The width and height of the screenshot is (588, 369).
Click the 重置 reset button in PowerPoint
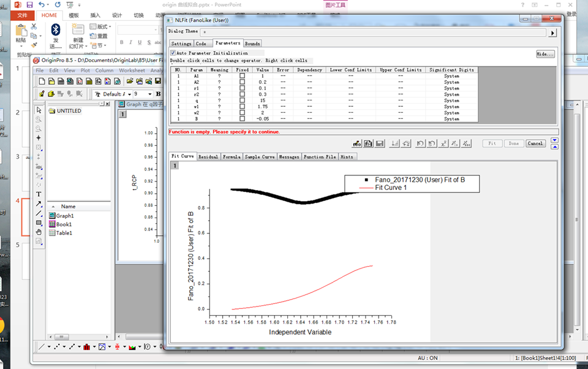(x=99, y=36)
